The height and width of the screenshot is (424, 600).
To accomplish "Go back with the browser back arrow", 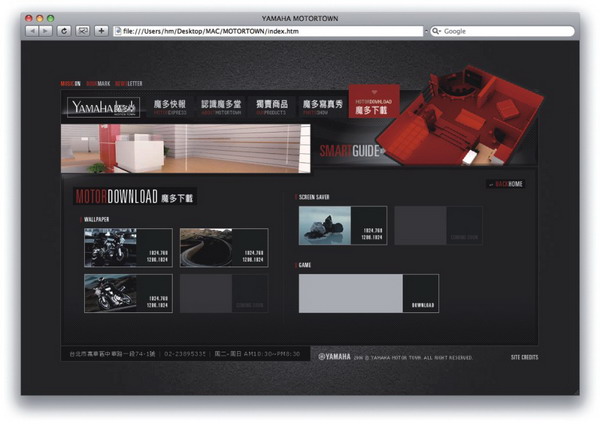I will pyautogui.click(x=32, y=31).
